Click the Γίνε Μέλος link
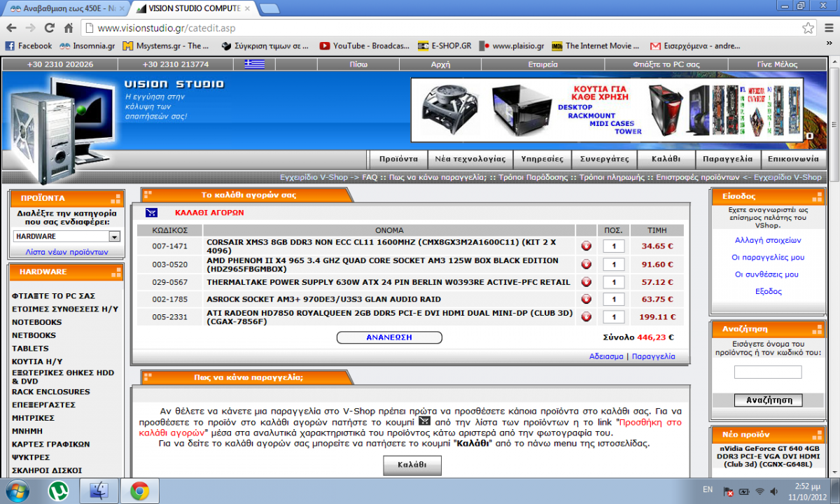Viewport: 840px width, 504px height. pos(776,64)
